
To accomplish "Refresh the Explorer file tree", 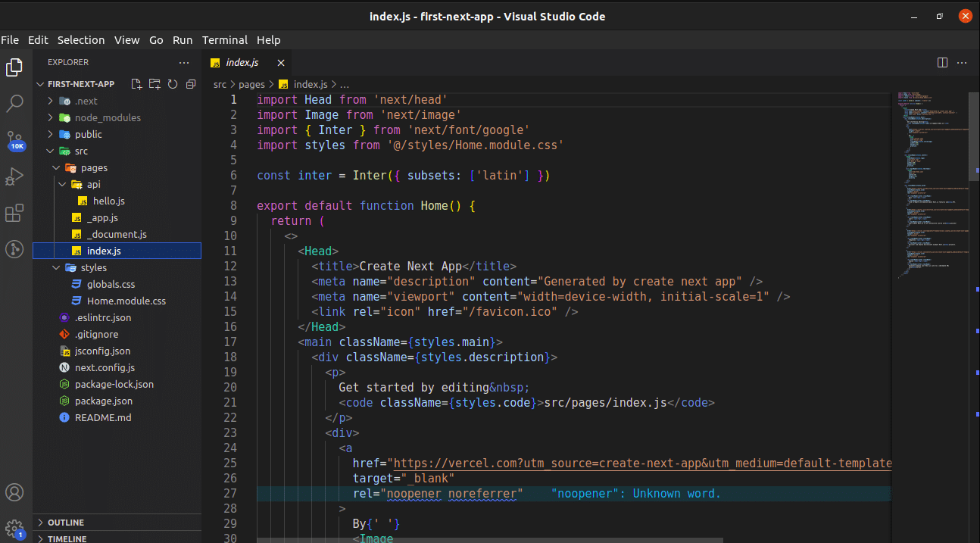I will click(173, 84).
